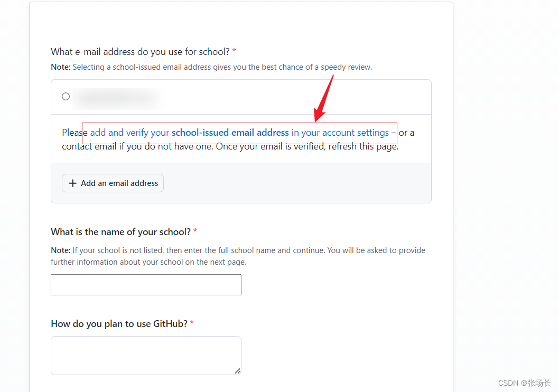Click the 'What is the name of your school?' label
Viewport: 559px width, 392px height.
pos(121,232)
